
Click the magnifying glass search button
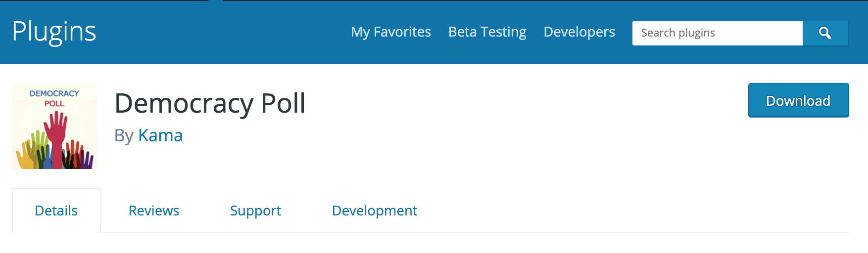coord(825,33)
